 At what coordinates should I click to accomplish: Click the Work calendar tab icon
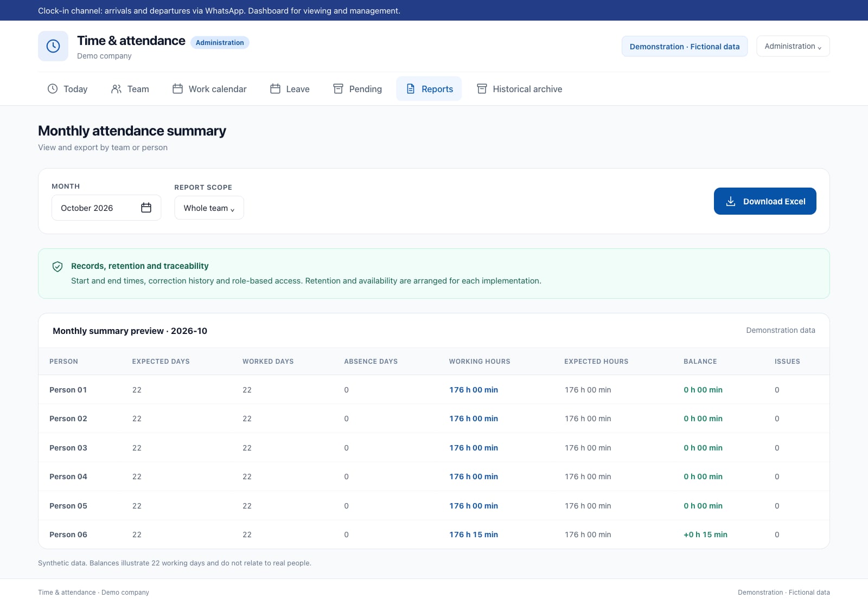(177, 89)
